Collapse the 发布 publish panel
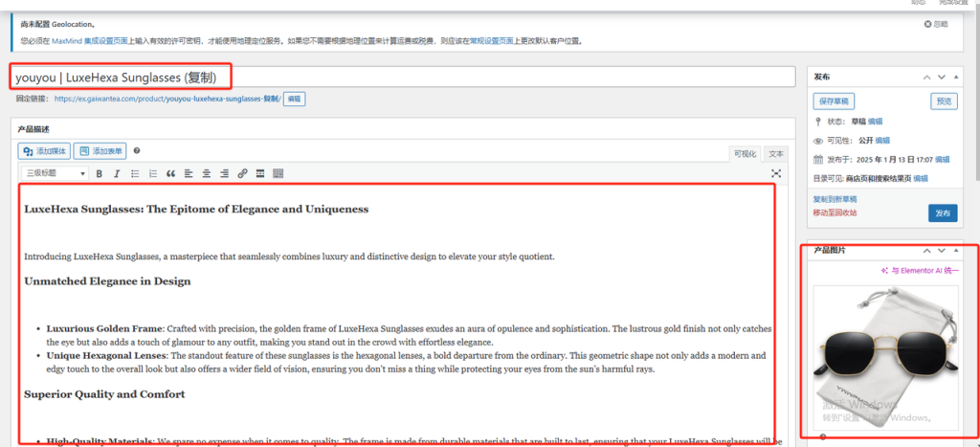The height and width of the screenshot is (447, 980). [959, 77]
